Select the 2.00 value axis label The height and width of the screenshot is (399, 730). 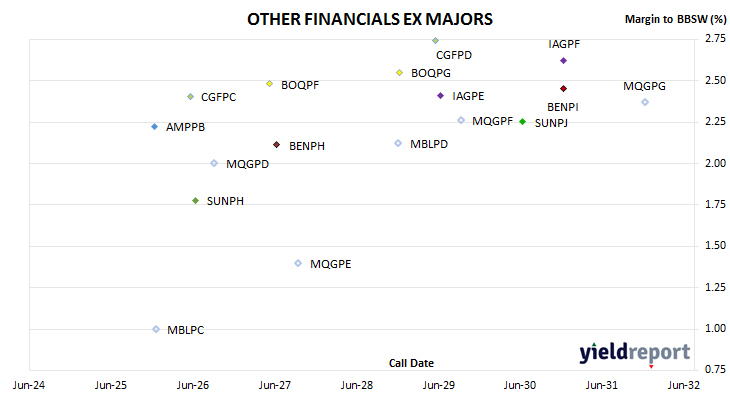(716, 163)
